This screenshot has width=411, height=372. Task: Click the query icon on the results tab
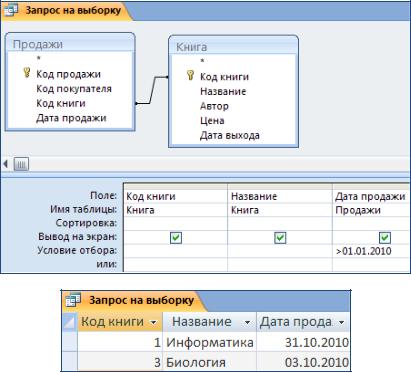coord(73,299)
